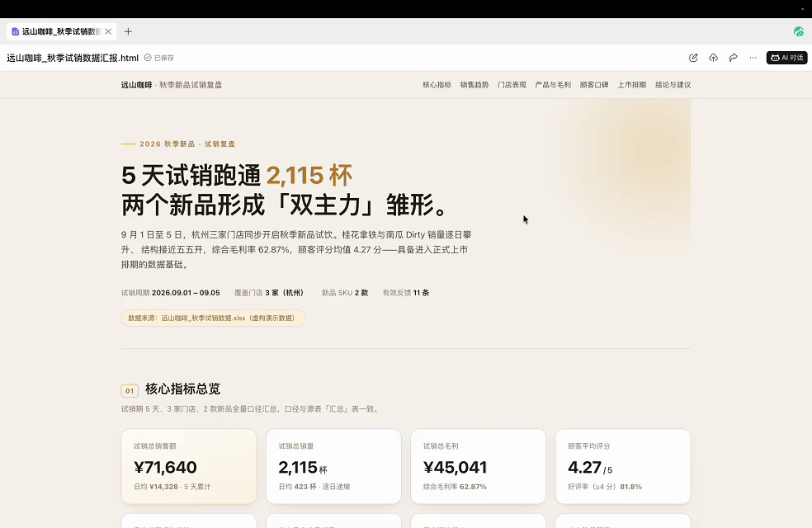Click the highlighted 2,115 杯 headline text
Image resolution: width=812 pixels, height=528 pixels.
click(x=309, y=176)
